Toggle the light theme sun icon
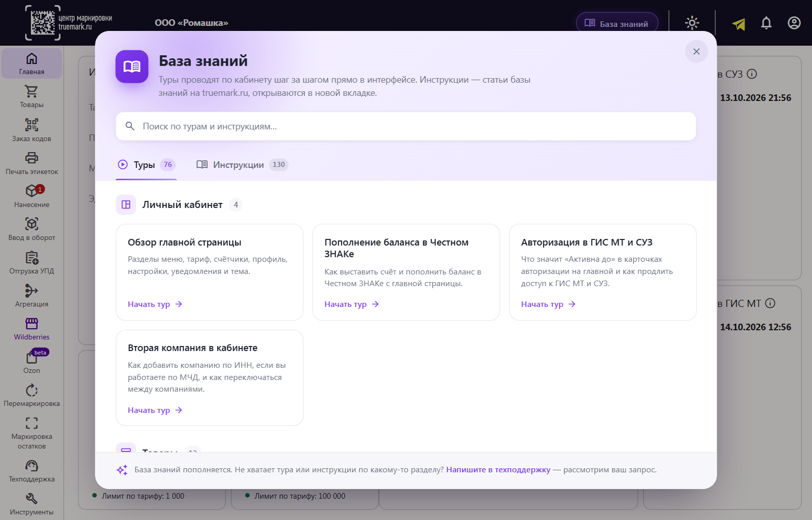 (x=692, y=23)
